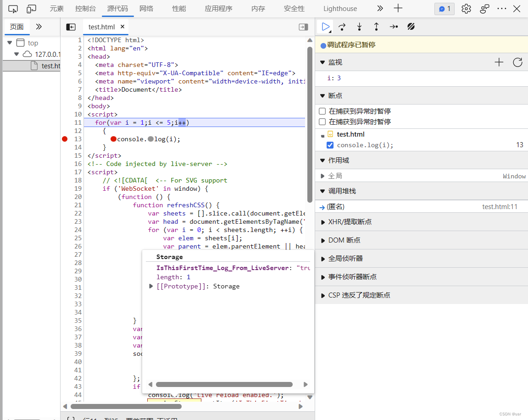This screenshot has height=420, width=528.
Task: Expand the 全局 global scope
Action: pos(322,176)
